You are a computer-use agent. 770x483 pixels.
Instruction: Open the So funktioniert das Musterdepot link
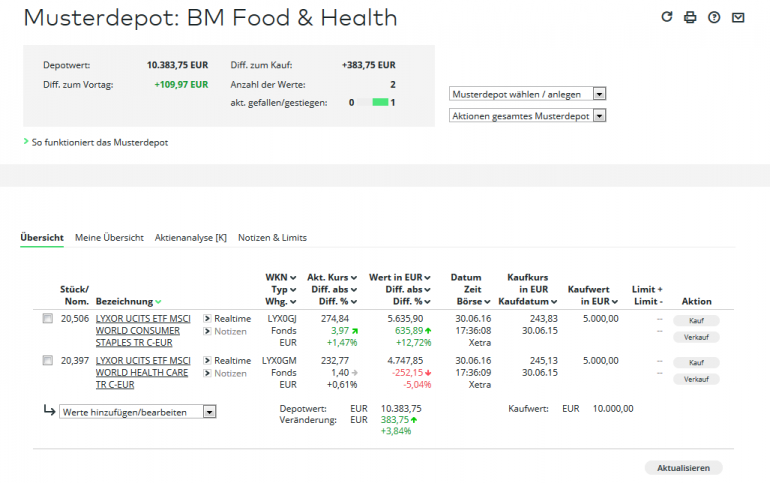click(x=100, y=142)
